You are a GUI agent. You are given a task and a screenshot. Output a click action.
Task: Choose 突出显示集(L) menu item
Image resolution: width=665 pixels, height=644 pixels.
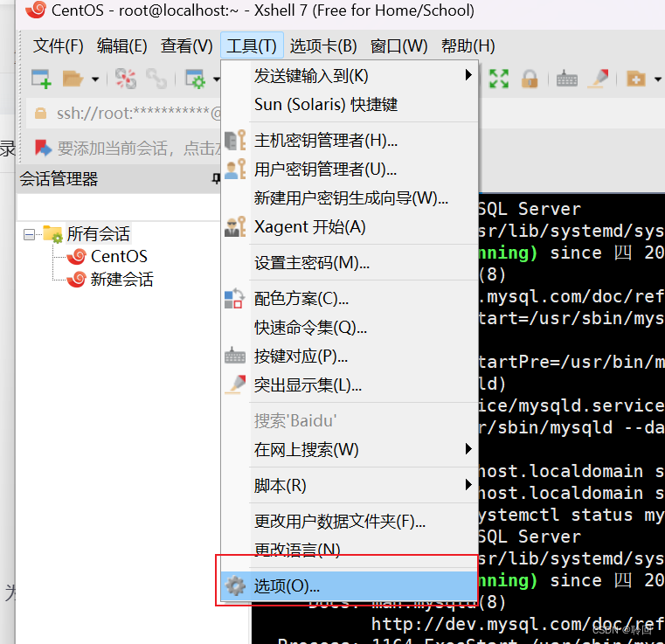point(350,385)
